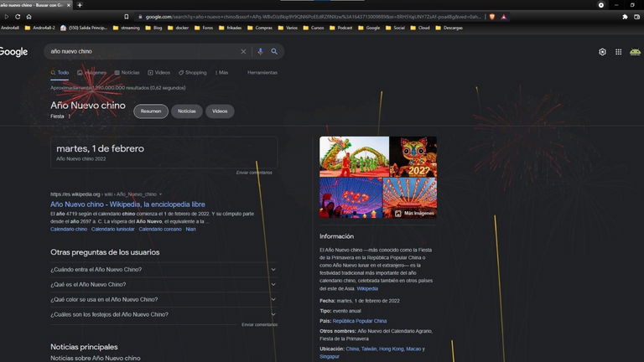
Task: Open the Podcast bookmarks folder
Action: pos(341,28)
